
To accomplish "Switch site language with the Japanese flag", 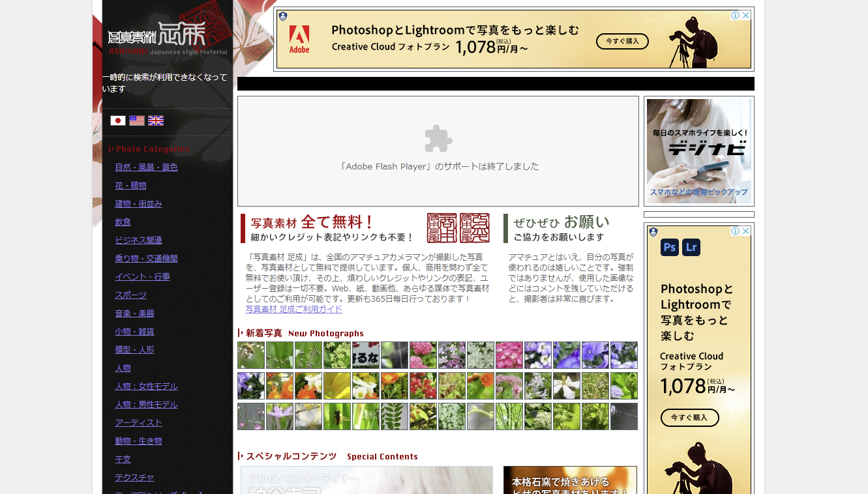I will (x=117, y=121).
